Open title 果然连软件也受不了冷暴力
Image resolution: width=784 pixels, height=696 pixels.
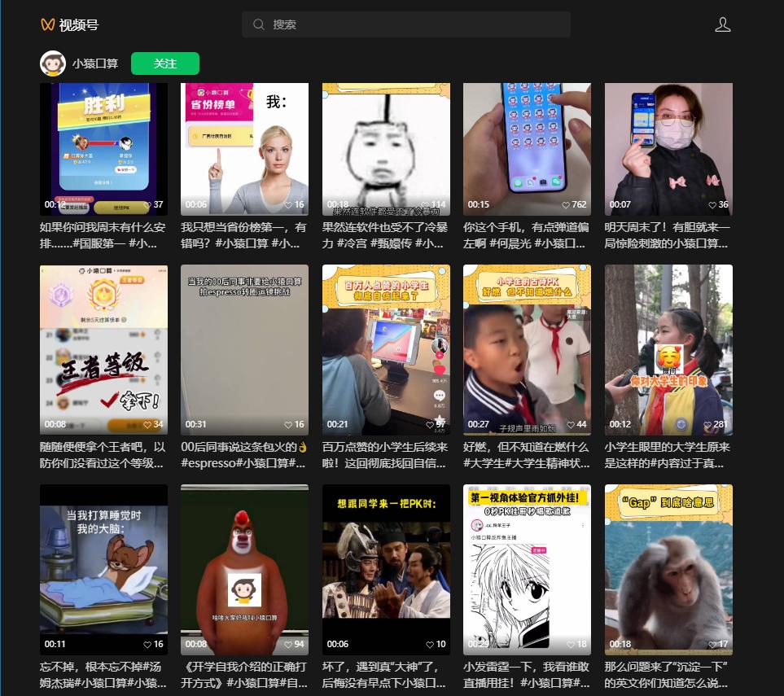pyautogui.click(x=385, y=235)
